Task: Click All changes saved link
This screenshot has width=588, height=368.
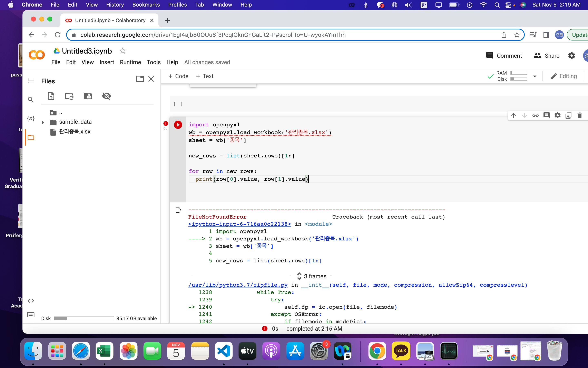Action: [x=207, y=62]
